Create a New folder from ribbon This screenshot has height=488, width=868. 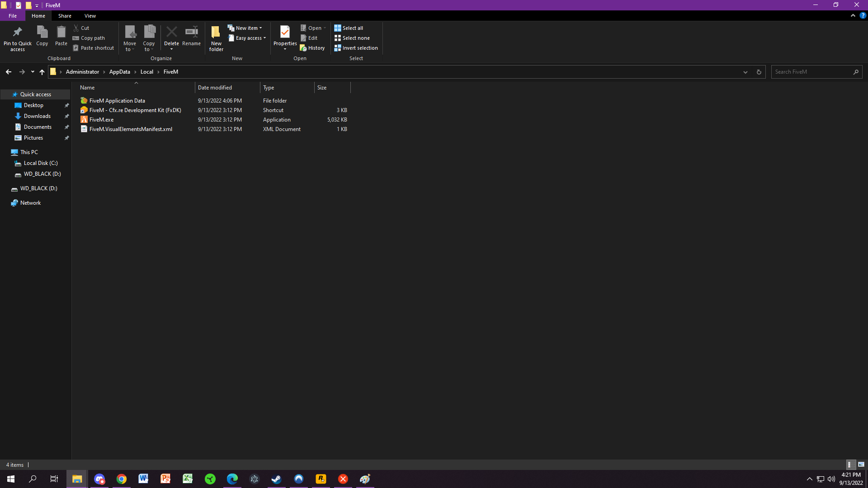(x=216, y=38)
